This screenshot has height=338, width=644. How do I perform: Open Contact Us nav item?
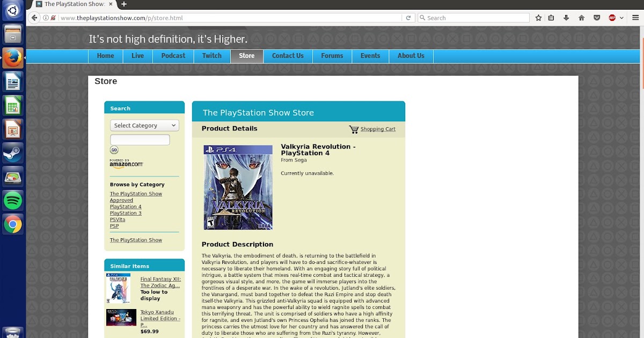tap(288, 56)
